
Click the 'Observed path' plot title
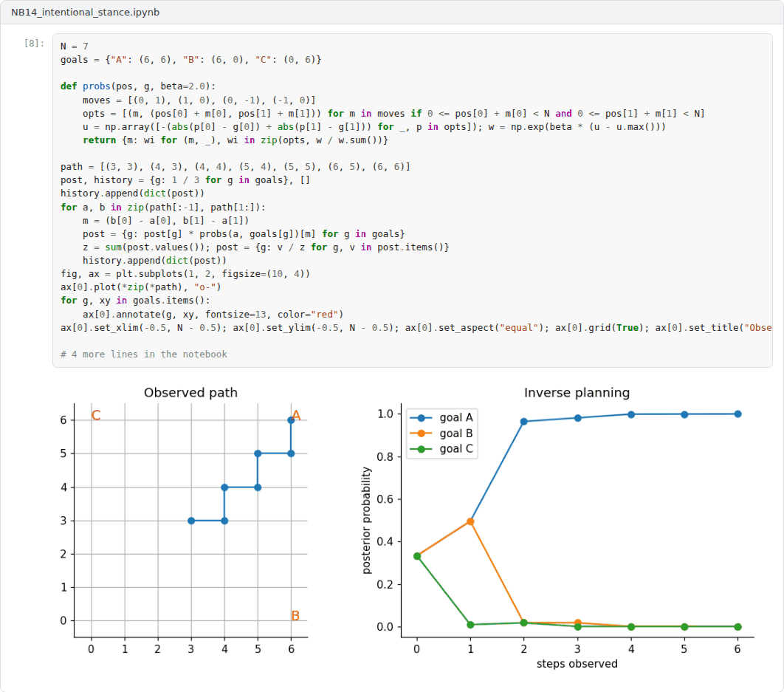coord(190,393)
